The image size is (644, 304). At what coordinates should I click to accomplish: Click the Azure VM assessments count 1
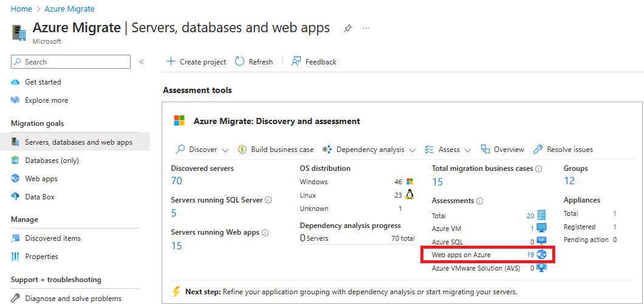532,229
